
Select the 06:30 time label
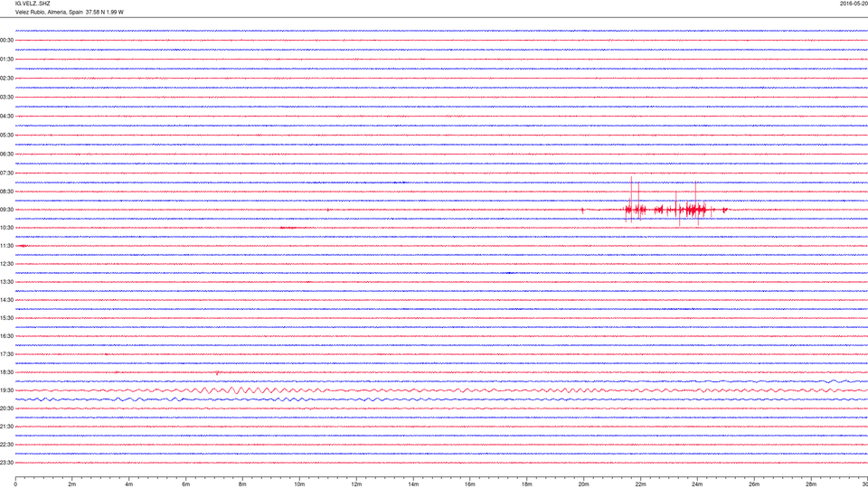[x=6, y=155]
